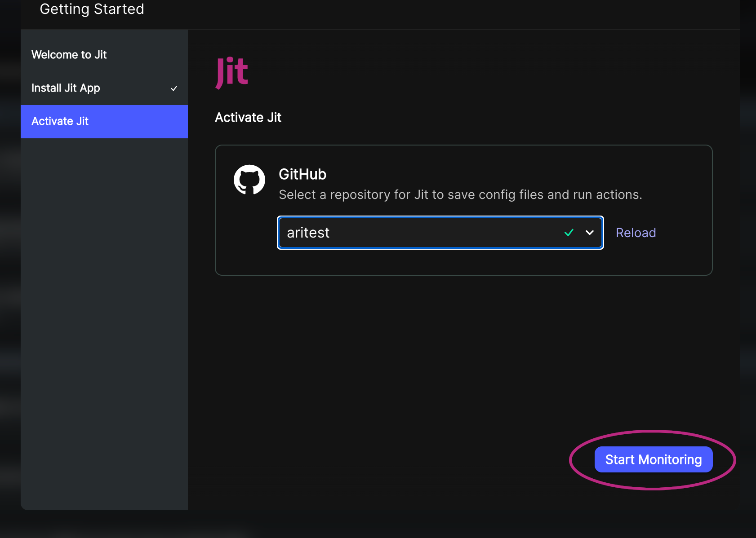This screenshot has height=538, width=756.
Task: Click the 'Select a repository for Jit' description
Action: (460, 195)
